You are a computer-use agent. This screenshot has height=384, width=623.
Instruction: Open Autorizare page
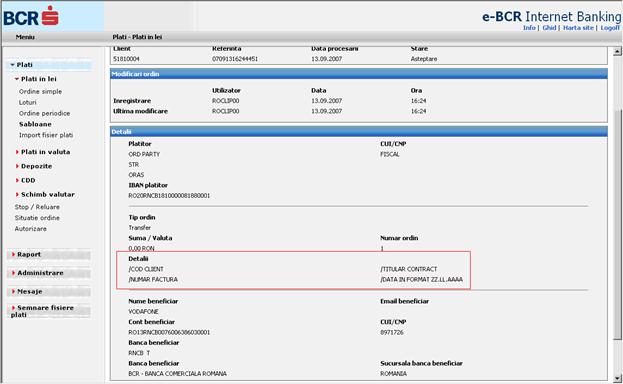coord(31,229)
